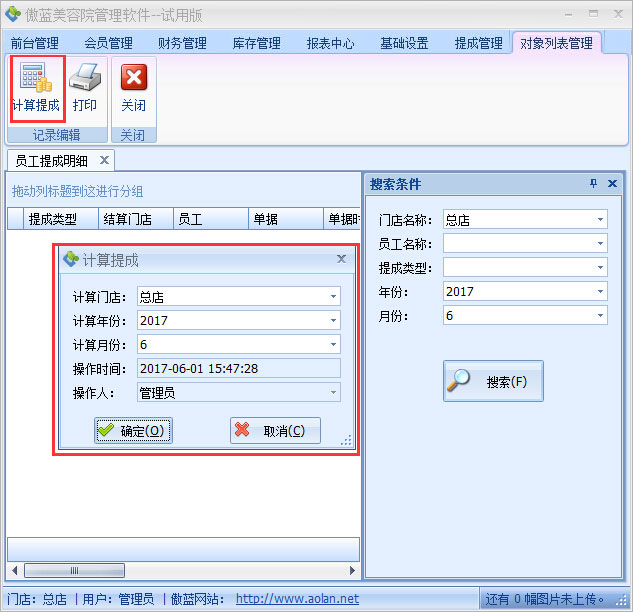Screen dimensions: 633x612
Task: Click the app logo in title bar
Action: click(x=13, y=14)
